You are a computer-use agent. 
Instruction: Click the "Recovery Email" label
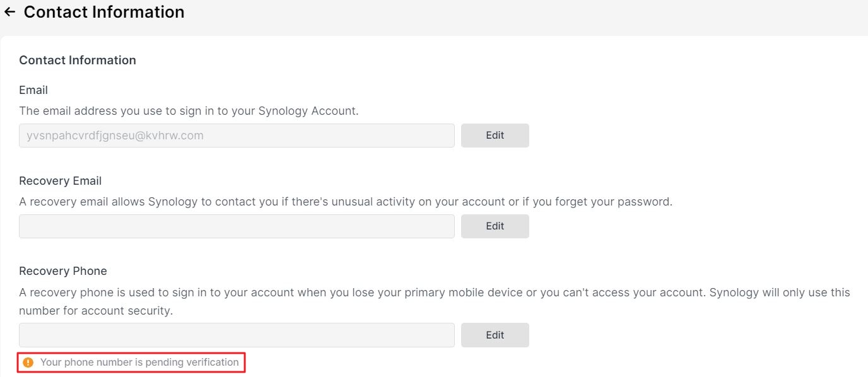tap(61, 181)
